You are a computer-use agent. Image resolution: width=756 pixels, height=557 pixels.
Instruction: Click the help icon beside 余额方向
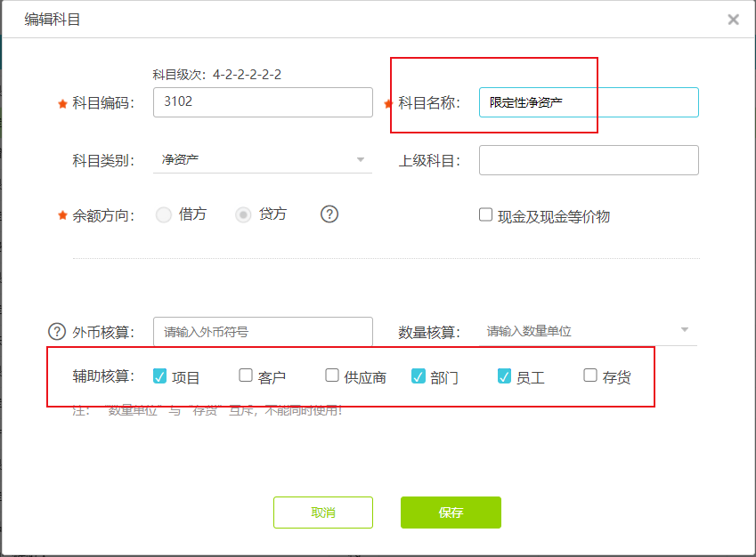click(x=328, y=214)
